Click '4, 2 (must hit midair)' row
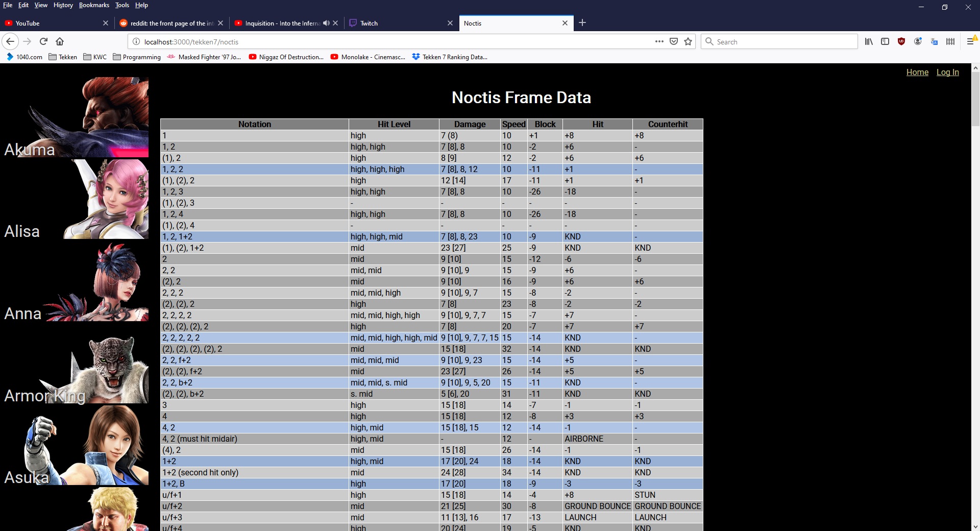980x531 pixels. [432, 439]
